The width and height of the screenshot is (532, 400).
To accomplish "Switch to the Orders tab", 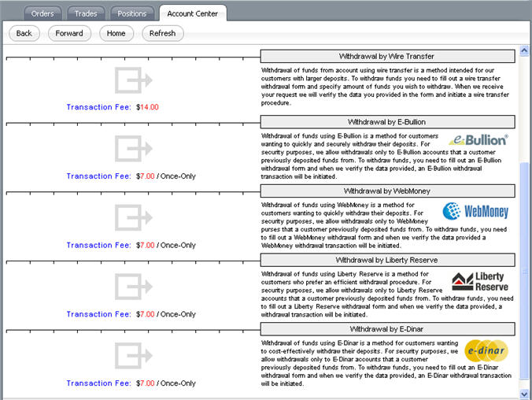I will 42,13.
